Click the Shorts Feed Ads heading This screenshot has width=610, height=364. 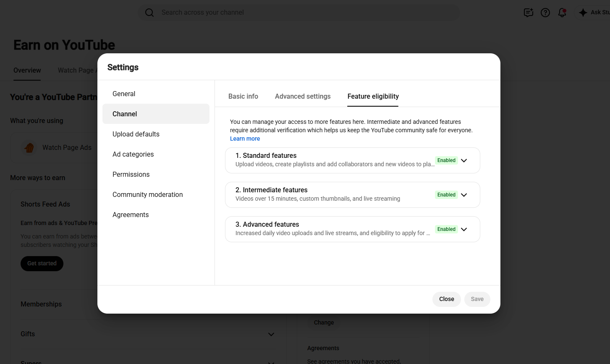[45, 204]
